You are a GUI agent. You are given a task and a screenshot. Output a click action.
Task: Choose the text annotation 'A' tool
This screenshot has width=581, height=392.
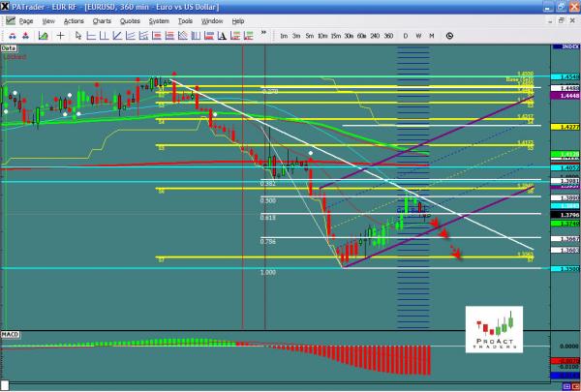pos(220,36)
